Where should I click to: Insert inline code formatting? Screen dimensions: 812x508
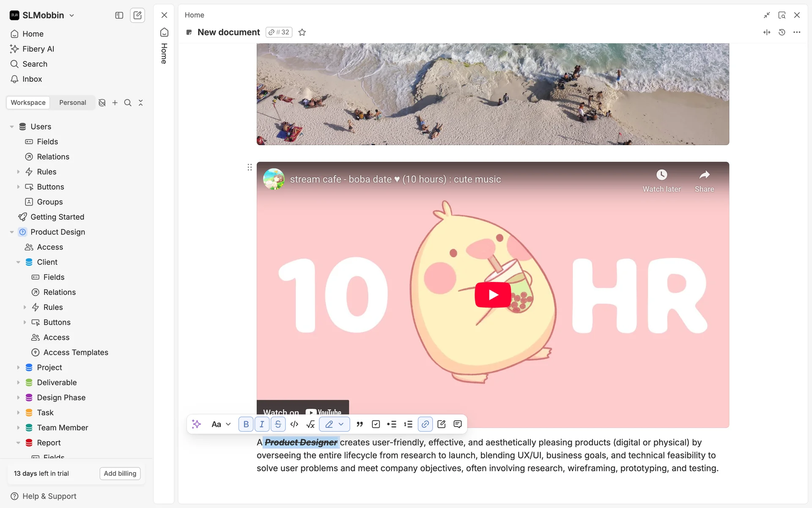pyautogui.click(x=294, y=424)
